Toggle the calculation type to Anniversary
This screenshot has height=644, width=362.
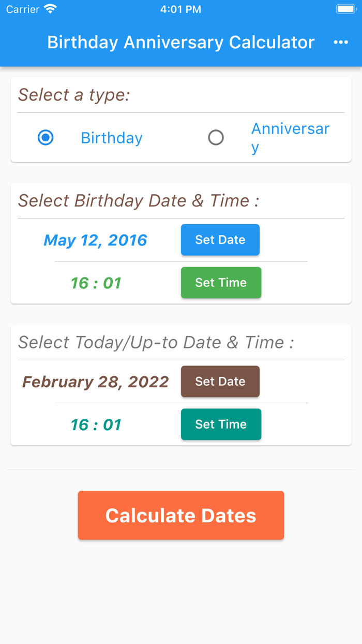click(x=216, y=137)
